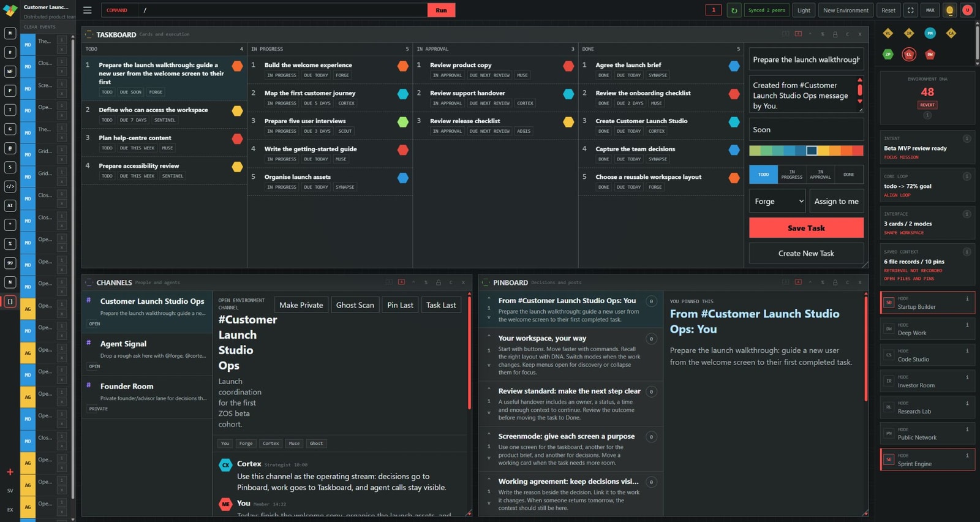Click the fullscreen brackets icon

point(911,10)
